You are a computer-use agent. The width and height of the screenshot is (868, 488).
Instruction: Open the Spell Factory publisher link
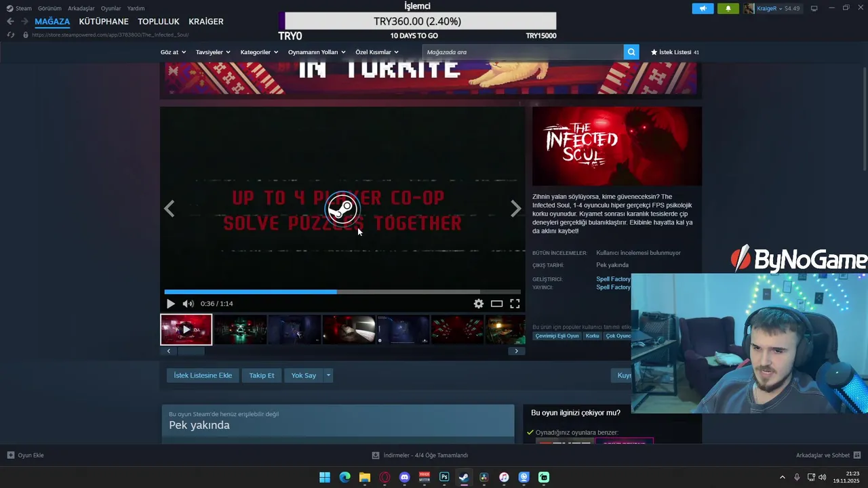613,287
